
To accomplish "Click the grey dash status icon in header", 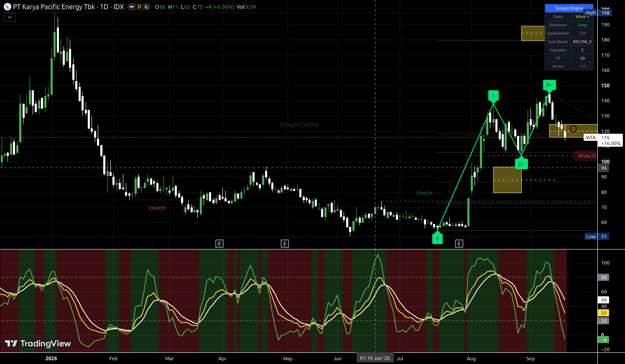I will [x=132, y=7].
